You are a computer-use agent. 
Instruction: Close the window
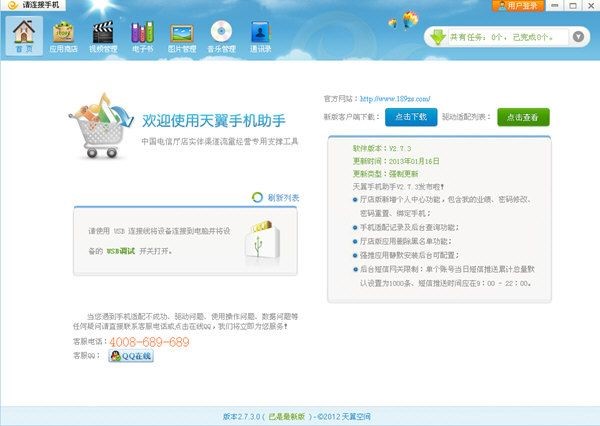point(591,5)
